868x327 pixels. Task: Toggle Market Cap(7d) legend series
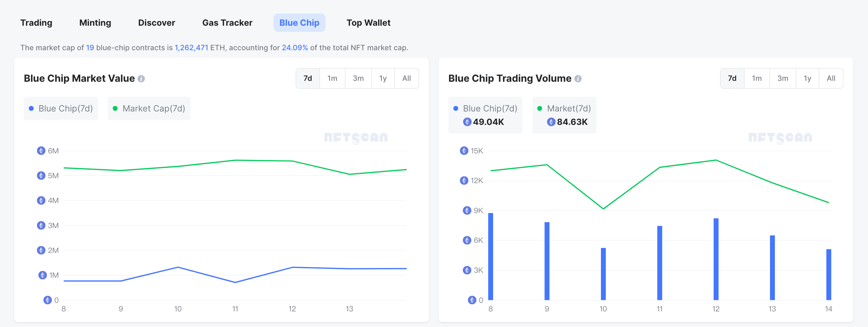point(149,108)
